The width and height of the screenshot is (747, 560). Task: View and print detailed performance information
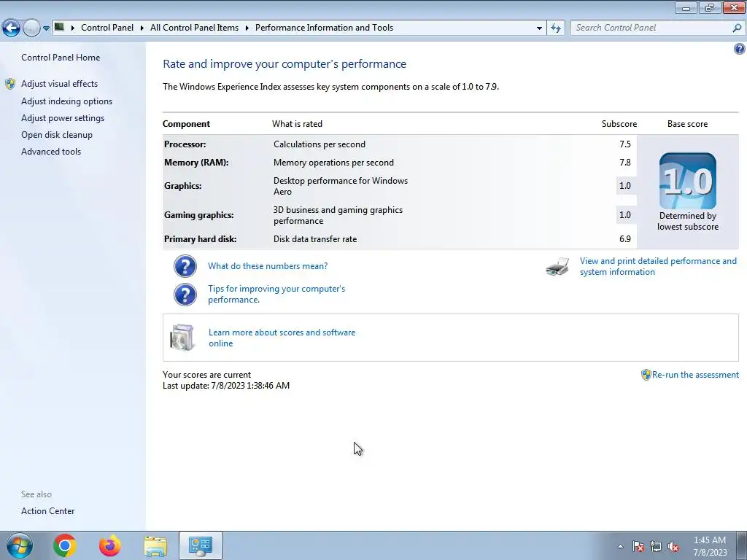[658, 266]
